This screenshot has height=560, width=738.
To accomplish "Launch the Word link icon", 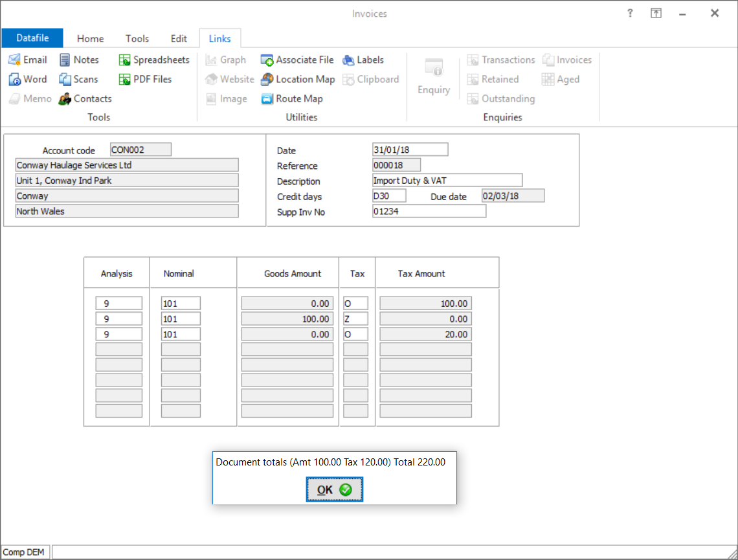I will [28, 79].
